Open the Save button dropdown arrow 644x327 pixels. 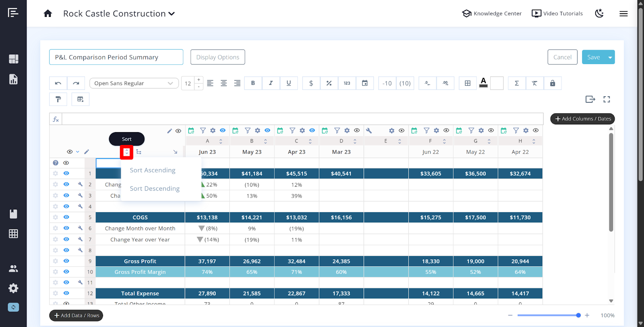point(610,57)
